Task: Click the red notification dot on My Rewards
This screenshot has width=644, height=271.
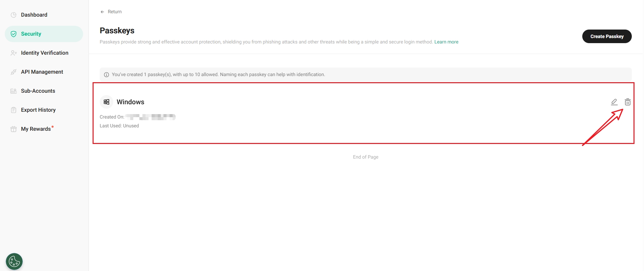Action: point(53,127)
